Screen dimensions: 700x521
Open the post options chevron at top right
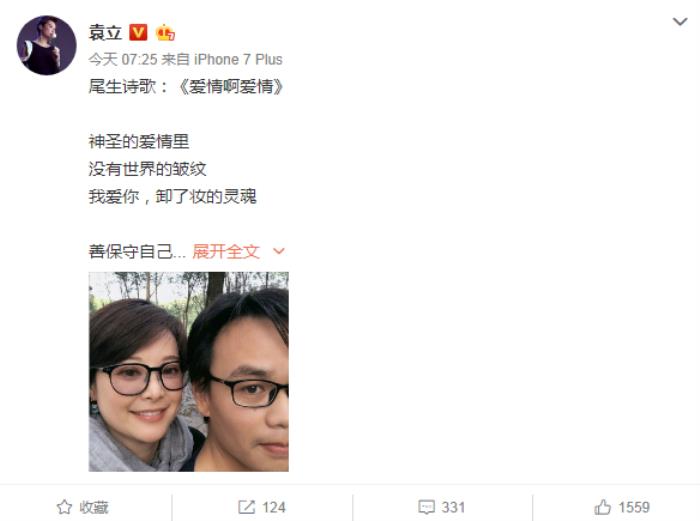680,21
